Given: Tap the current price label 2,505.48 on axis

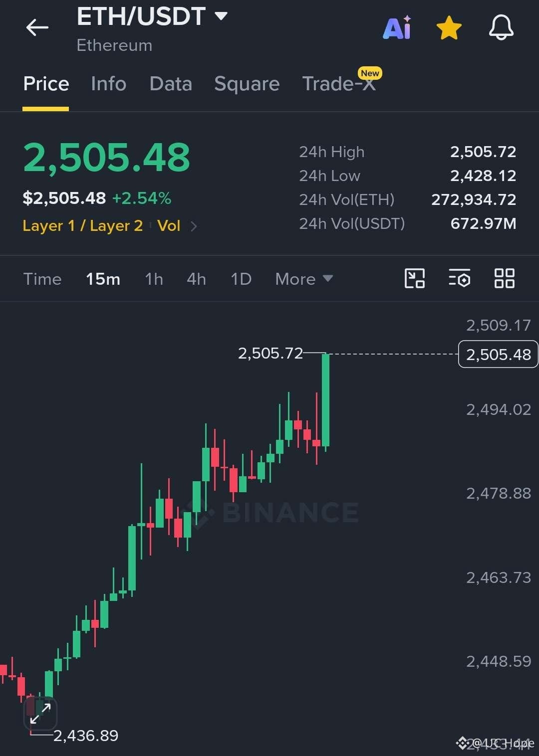Looking at the screenshot, I should [498, 354].
